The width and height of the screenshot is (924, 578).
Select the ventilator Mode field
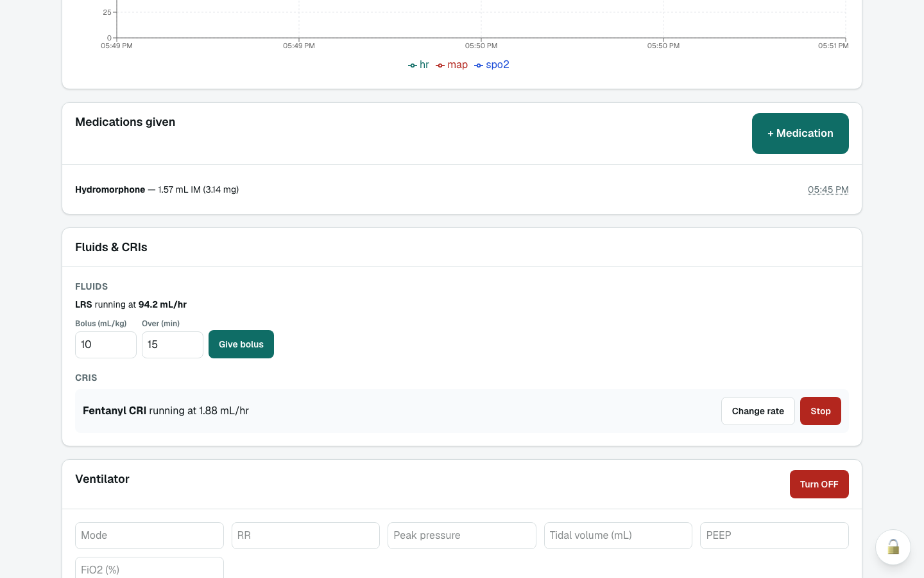point(150,536)
